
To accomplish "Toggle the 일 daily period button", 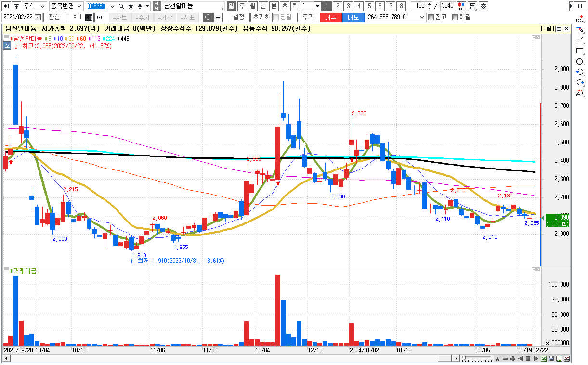I will click(x=231, y=6).
